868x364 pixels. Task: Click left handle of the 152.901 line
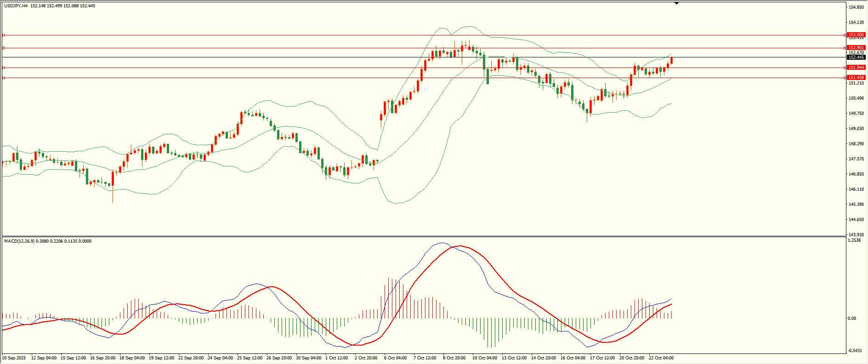4,48
